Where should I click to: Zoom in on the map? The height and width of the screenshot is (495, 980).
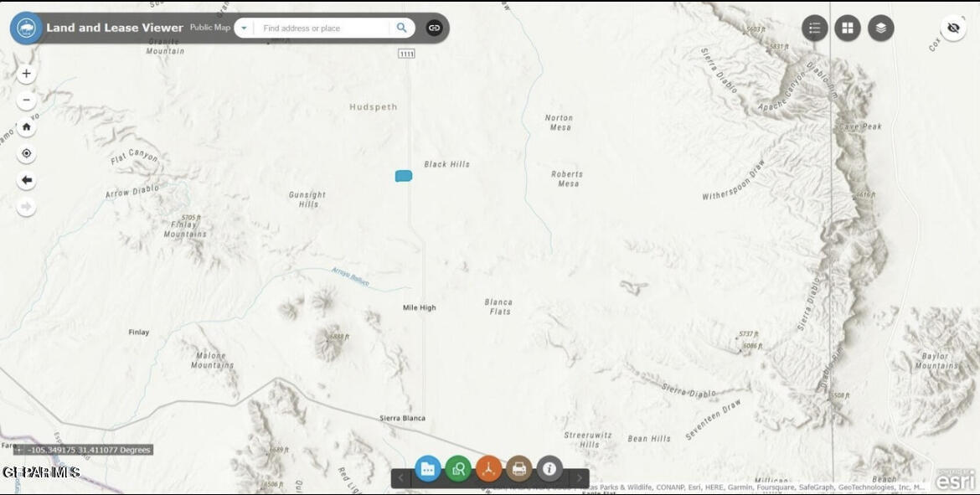27,74
